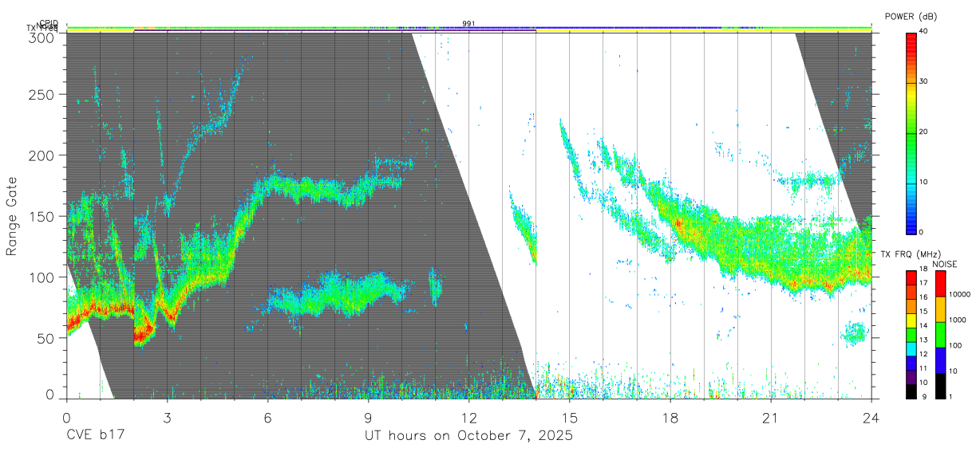Click the 24 UT hour tick label

871,417
